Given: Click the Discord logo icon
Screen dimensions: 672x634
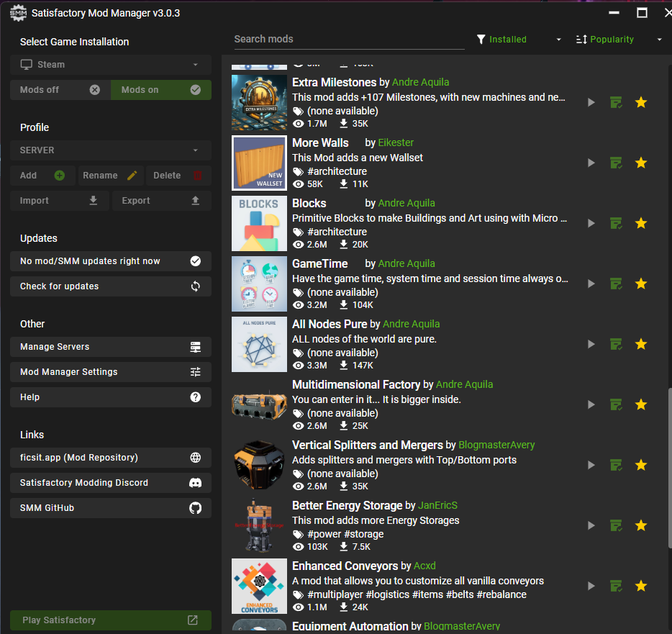Looking at the screenshot, I should click(196, 483).
